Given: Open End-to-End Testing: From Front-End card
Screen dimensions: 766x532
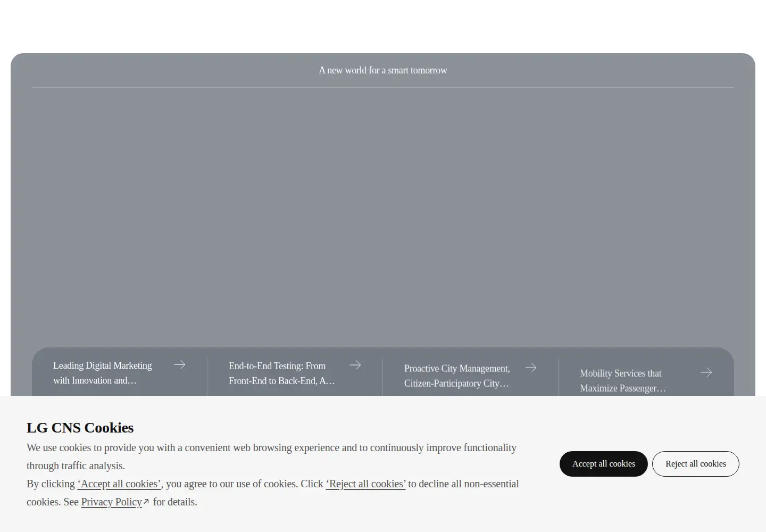Looking at the screenshot, I should pos(295,373).
